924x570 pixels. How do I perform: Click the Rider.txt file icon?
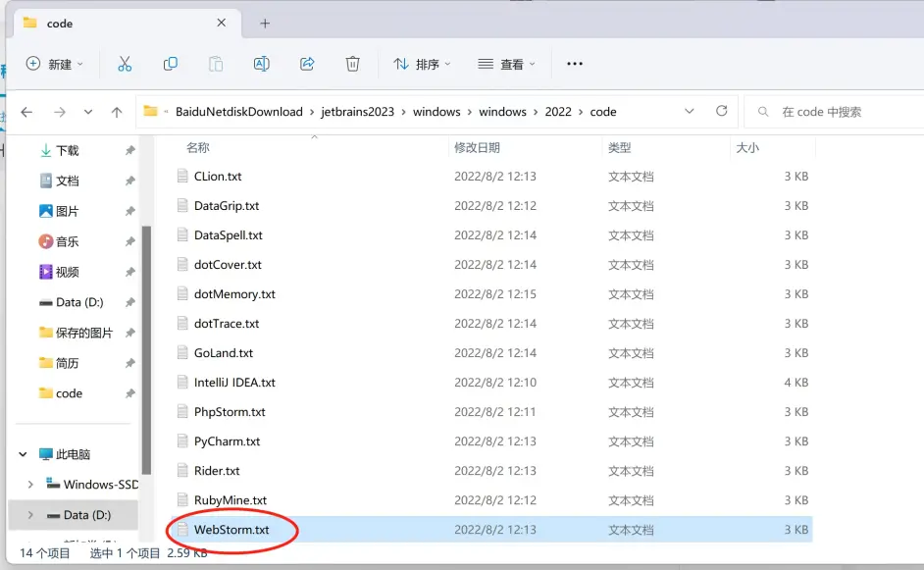182,470
